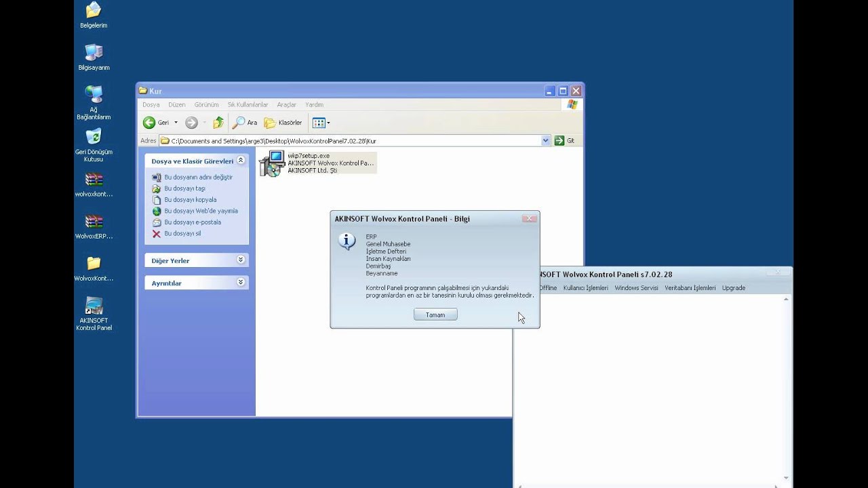Collapse Dosya ve Klasör Görevleri panel
This screenshot has width=868, height=488.
[240, 161]
